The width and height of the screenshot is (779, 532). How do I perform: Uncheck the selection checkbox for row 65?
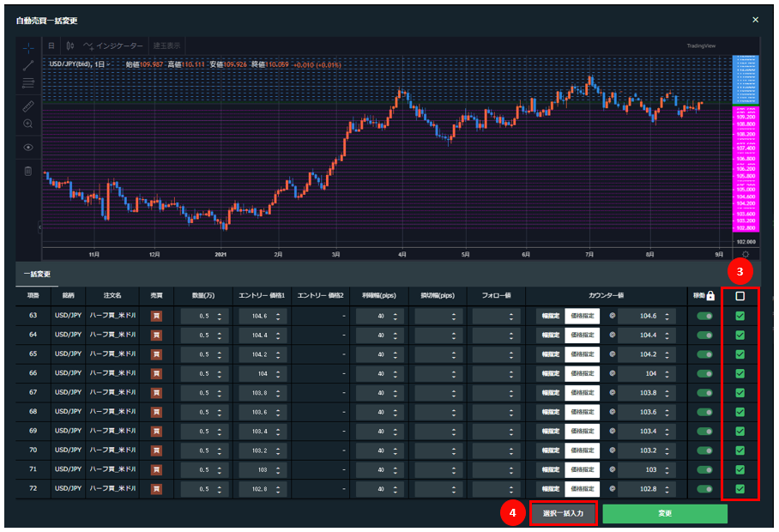tap(740, 354)
